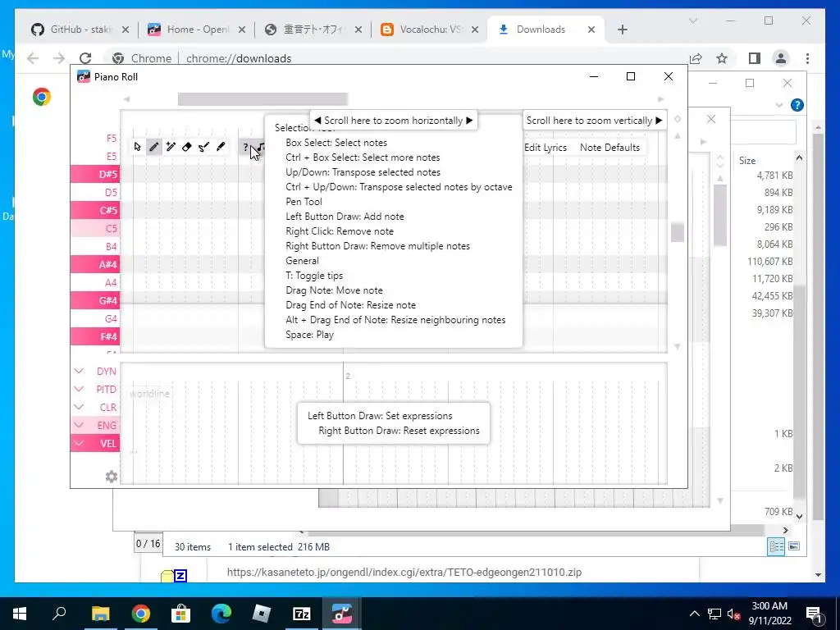Open 7-Zip from the taskbar
Image resolution: width=840 pixels, height=630 pixels.
pyautogui.click(x=302, y=614)
